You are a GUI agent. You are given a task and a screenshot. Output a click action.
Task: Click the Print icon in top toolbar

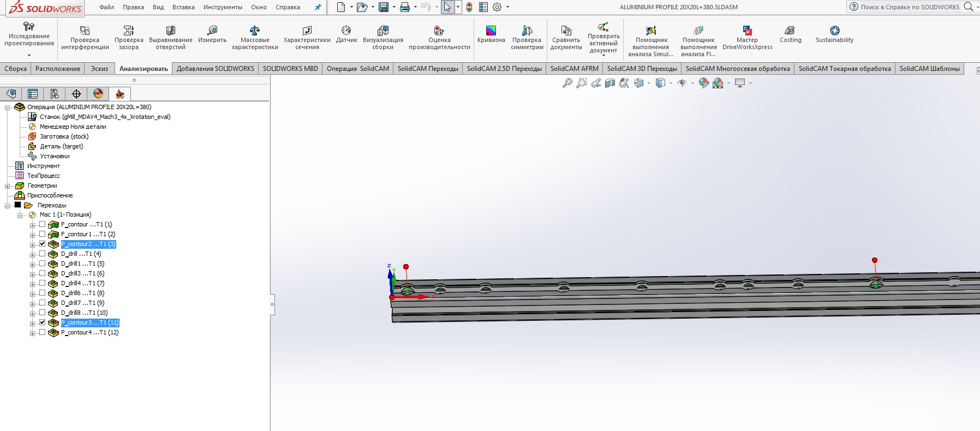coord(405,7)
